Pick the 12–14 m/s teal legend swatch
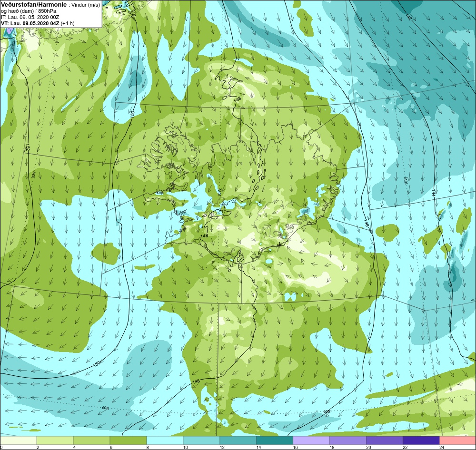Image resolution: width=476 pixels, height=450 pixels. pos(238,440)
